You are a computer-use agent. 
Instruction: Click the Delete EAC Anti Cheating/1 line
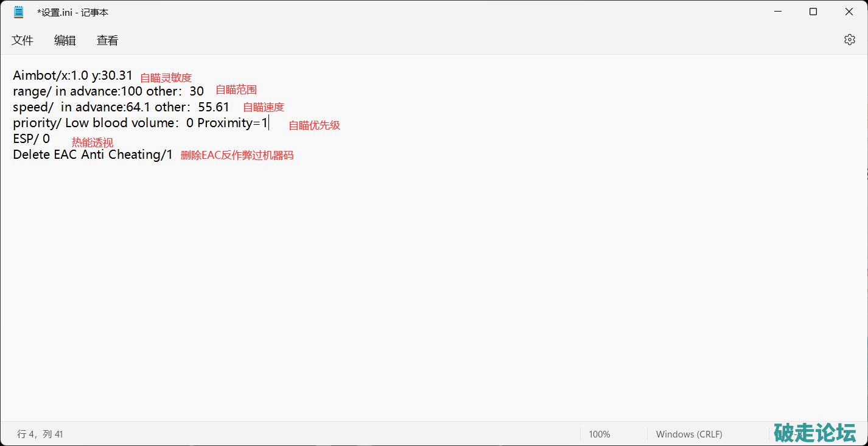coord(93,155)
